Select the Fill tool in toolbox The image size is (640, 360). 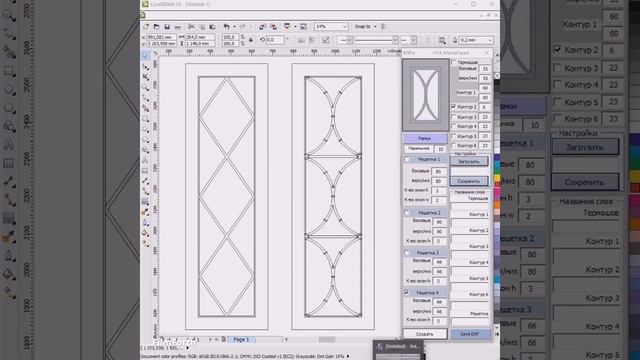point(145,233)
